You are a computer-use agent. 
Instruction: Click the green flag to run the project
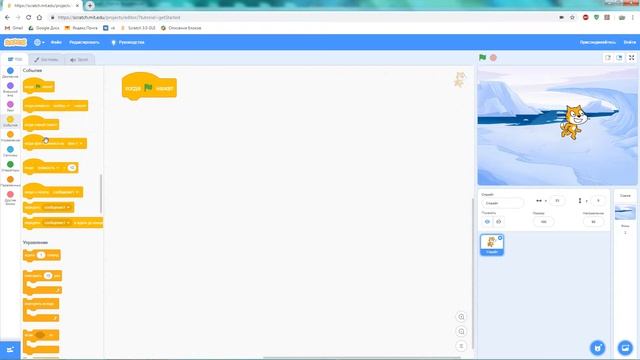(482, 58)
